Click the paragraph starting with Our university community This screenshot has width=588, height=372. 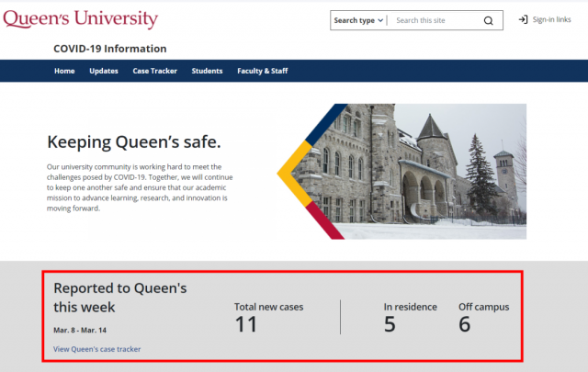[140, 187]
